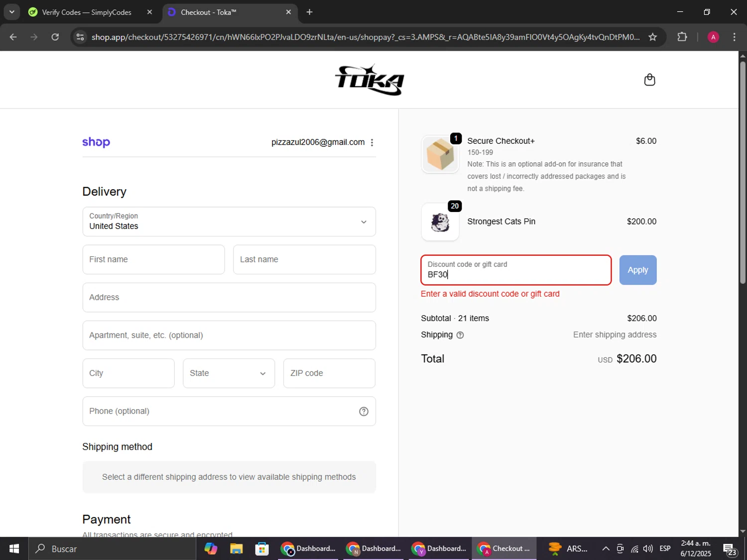Open the clock and date panel
This screenshot has height=560, width=747.
[x=696, y=549]
